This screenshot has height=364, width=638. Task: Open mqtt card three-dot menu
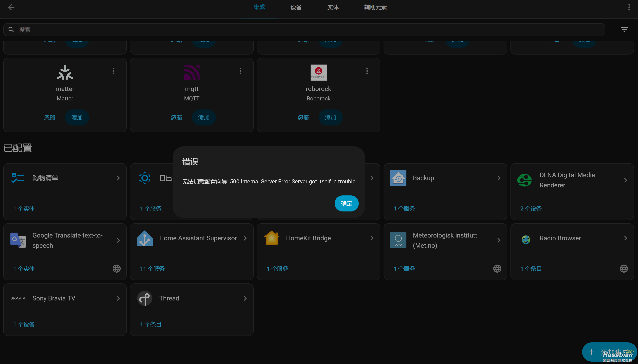click(240, 71)
